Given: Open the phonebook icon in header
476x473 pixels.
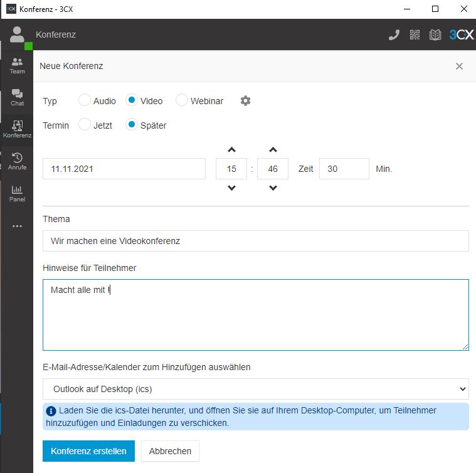Looking at the screenshot, I should pyautogui.click(x=435, y=35).
